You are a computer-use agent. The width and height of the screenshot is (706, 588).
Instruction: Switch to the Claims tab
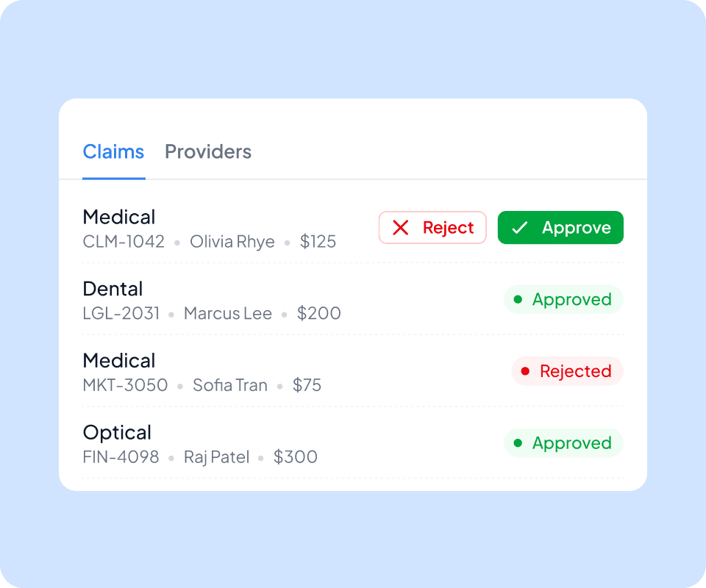tap(113, 152)
